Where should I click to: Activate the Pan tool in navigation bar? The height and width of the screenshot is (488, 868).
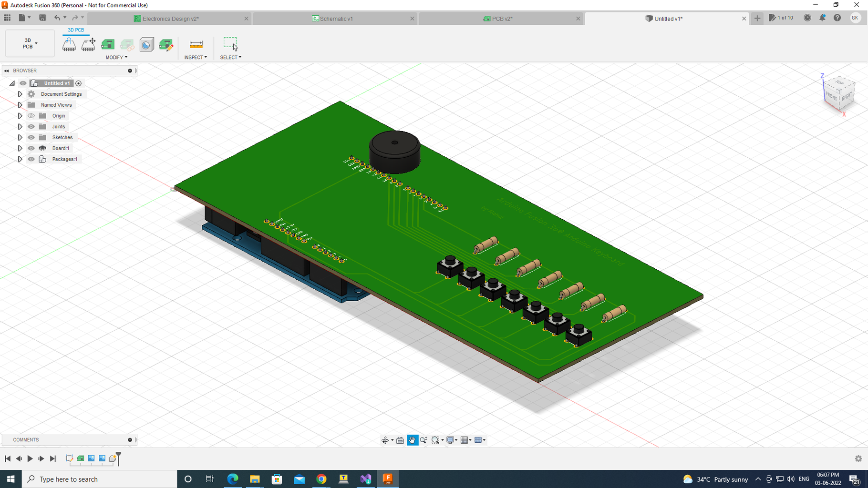pyautogui.click(x=412, y=440)
